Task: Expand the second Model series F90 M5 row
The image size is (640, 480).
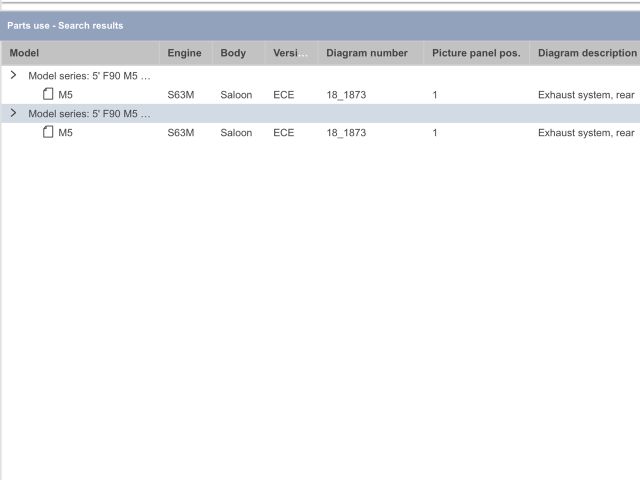Action: pyautogui.click(x=13, y=113)
